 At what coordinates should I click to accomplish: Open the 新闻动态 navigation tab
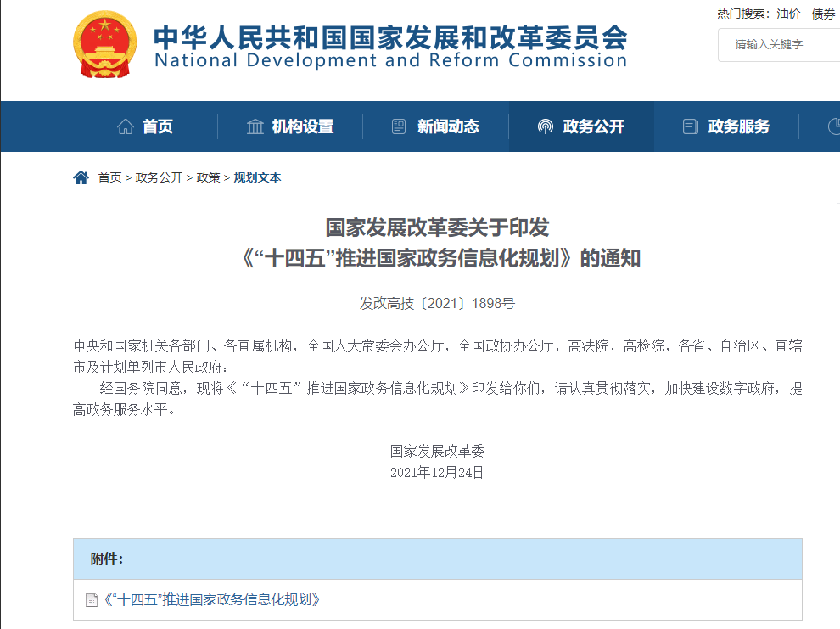tap(435, 126)
